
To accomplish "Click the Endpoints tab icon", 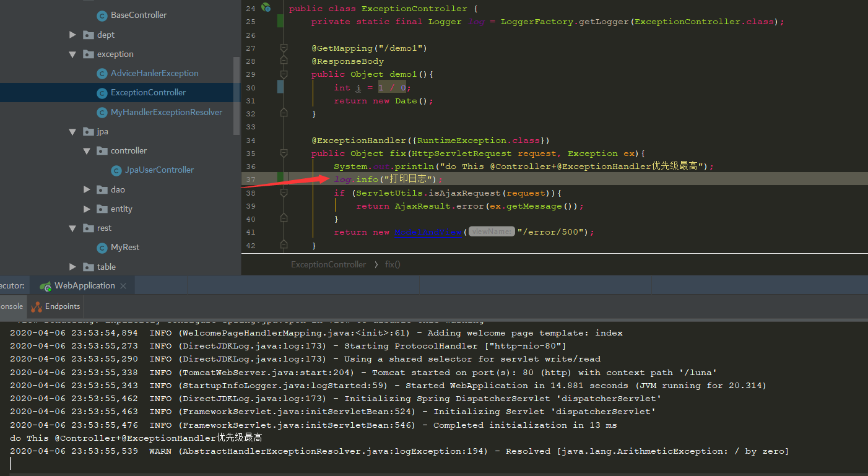I will click(x=37, y=306).
